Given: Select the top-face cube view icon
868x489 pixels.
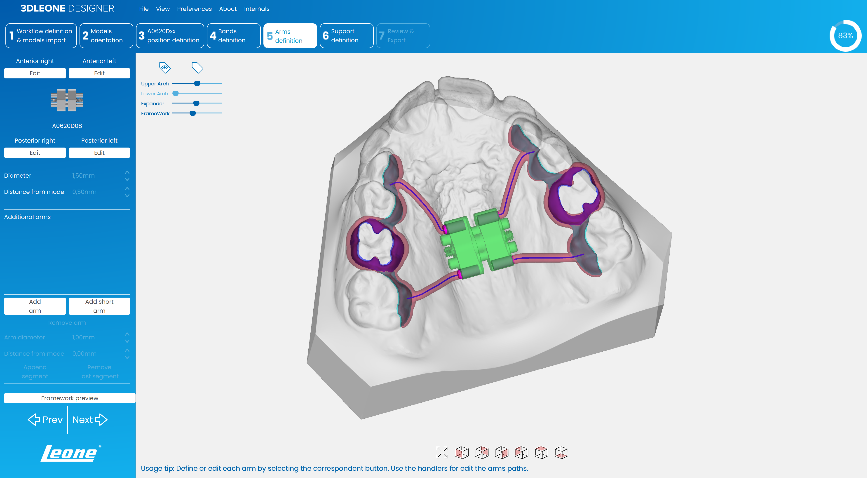Looking at the screenshot, I should tap(542, 452).
